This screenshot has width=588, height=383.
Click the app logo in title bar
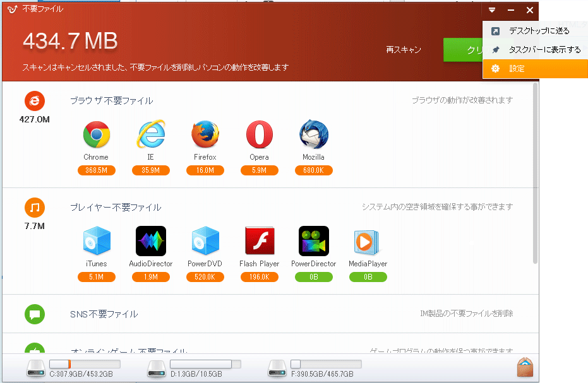click(13, 9)
